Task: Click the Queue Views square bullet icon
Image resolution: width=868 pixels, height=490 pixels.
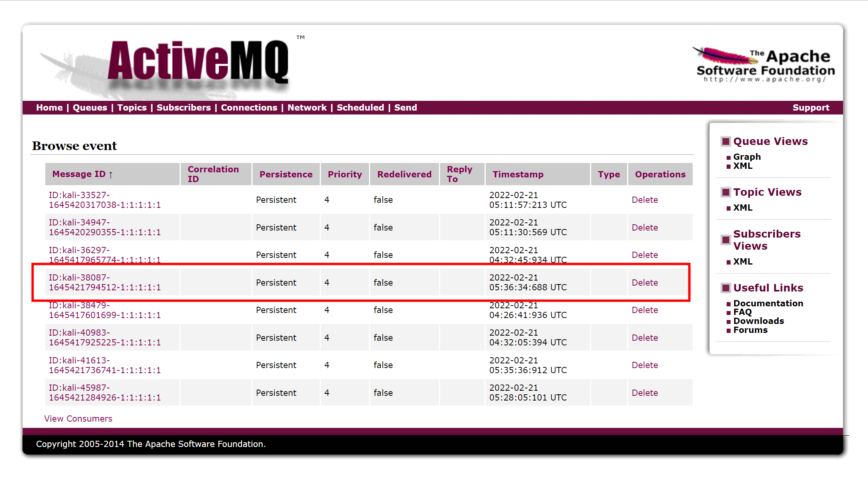Action: (x=725, y=141)
